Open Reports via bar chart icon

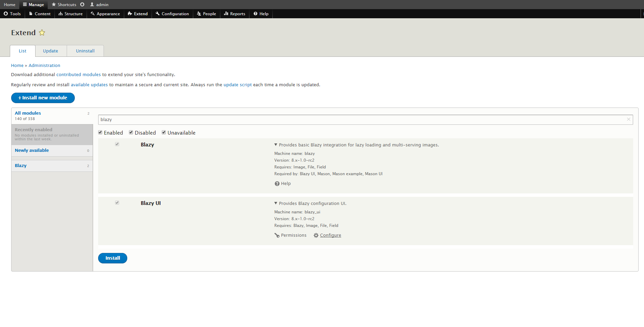[226, 14]
